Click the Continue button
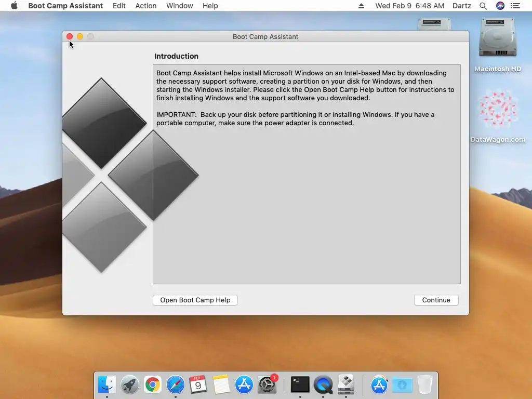The width and height of the screenshot is (532, 399). (436, 300)
